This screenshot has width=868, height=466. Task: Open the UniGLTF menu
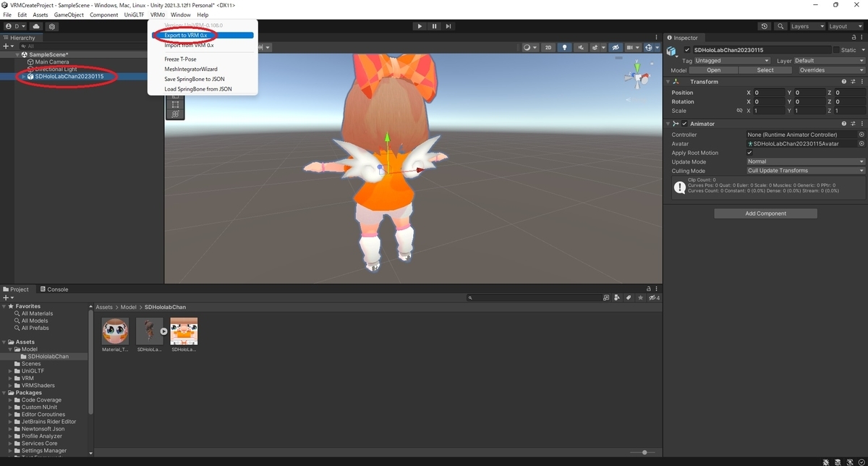point(134,14)
